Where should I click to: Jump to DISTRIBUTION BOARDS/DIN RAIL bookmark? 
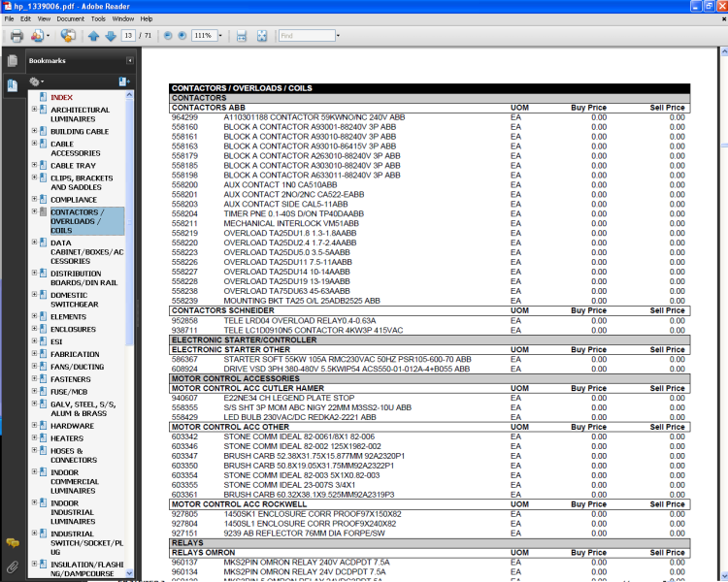click(84, 278)
